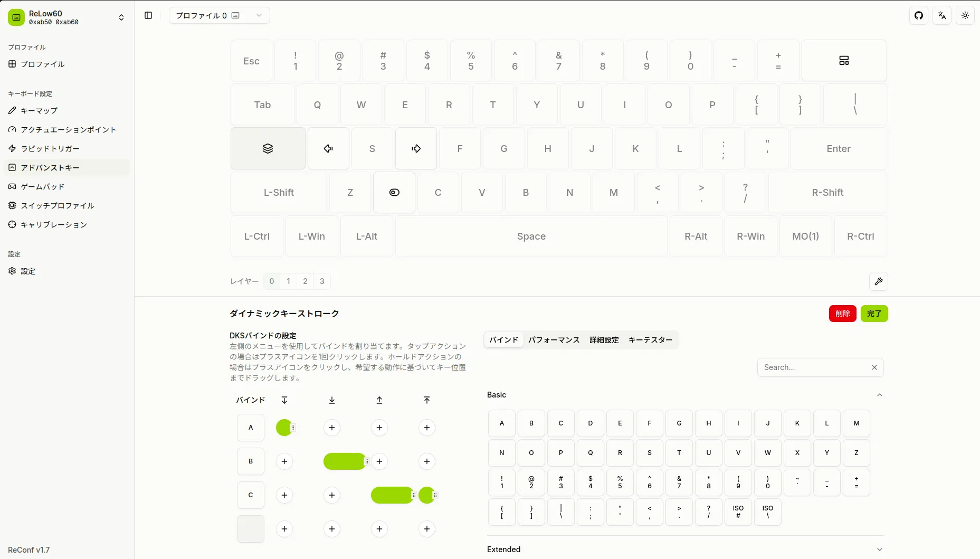Screen dimensions: 980x559
Task: Click the red 削除 button
Action: click(x=842, y=314)
